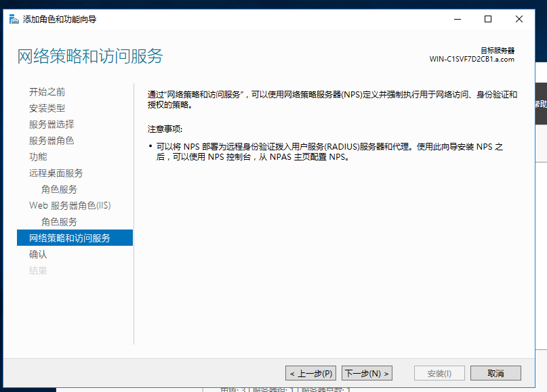Viewport: 547px width, 392px height.
Task: Click the bullet text about RADIUS deployment
Action: tap(329, 152)
